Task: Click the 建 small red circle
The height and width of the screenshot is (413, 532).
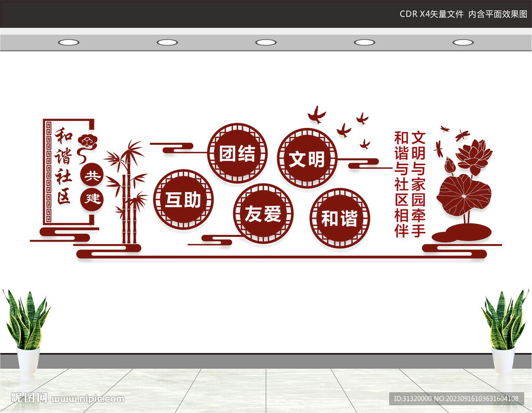Action: tap(92, 199)
